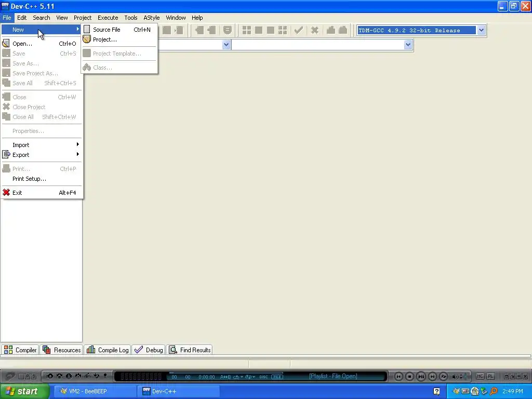This screenshot has width=532, height=399.
Task: Expand the Import submenu arrow
Action: [78, 144]
